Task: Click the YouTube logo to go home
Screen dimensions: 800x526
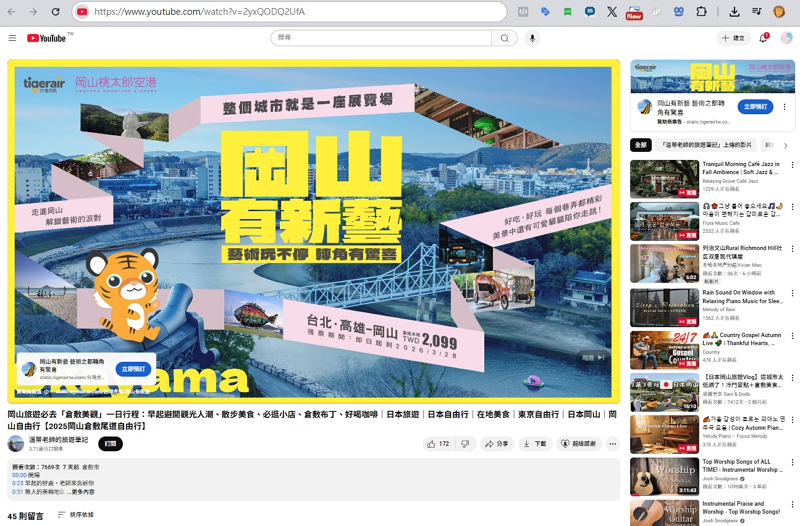Action: point(47,38)
